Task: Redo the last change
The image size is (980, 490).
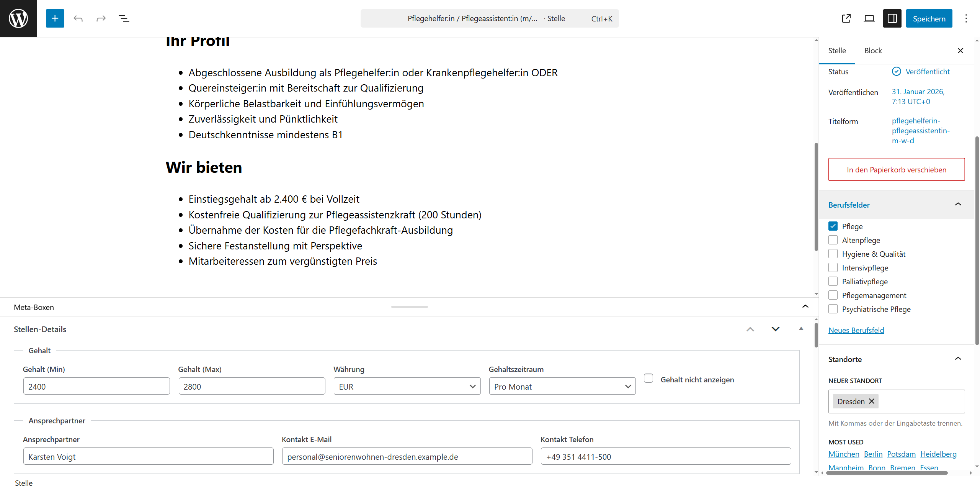Action: pos(101,18)
